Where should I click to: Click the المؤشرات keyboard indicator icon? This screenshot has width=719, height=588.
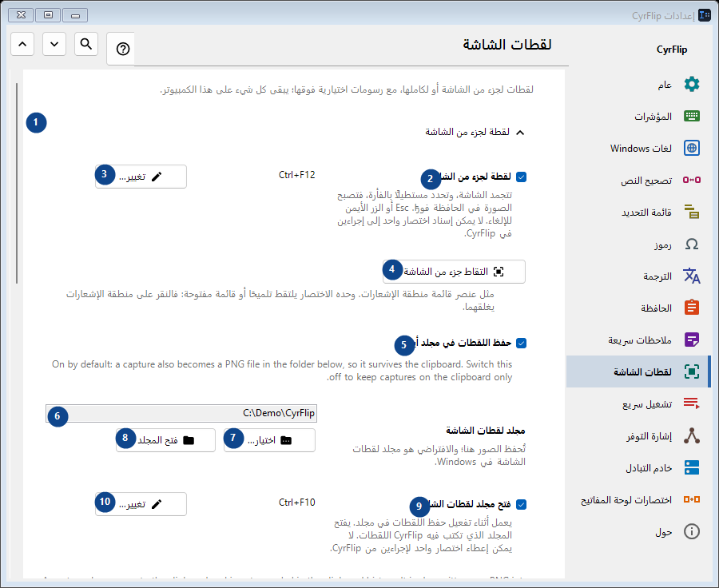[692, 116]
